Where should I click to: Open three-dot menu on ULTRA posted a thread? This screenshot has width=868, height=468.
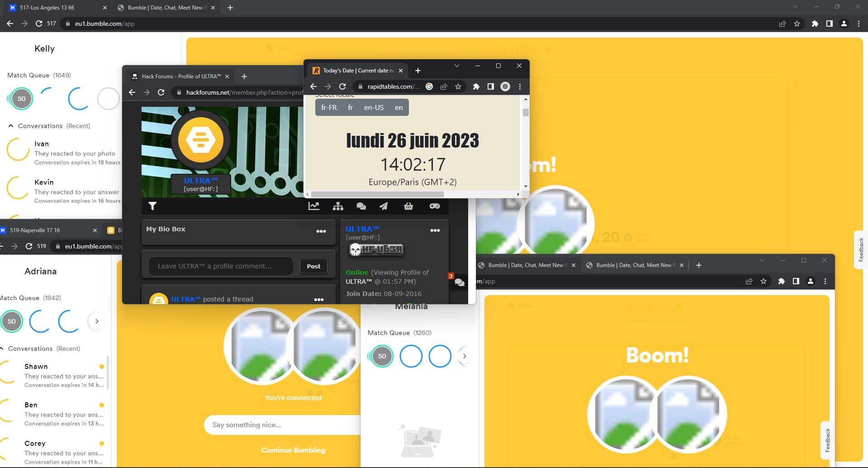pos(319,300)
